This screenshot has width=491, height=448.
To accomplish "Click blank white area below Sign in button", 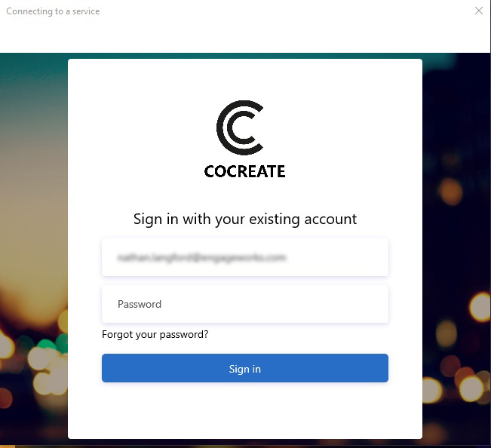I will [x=245, y=410].
